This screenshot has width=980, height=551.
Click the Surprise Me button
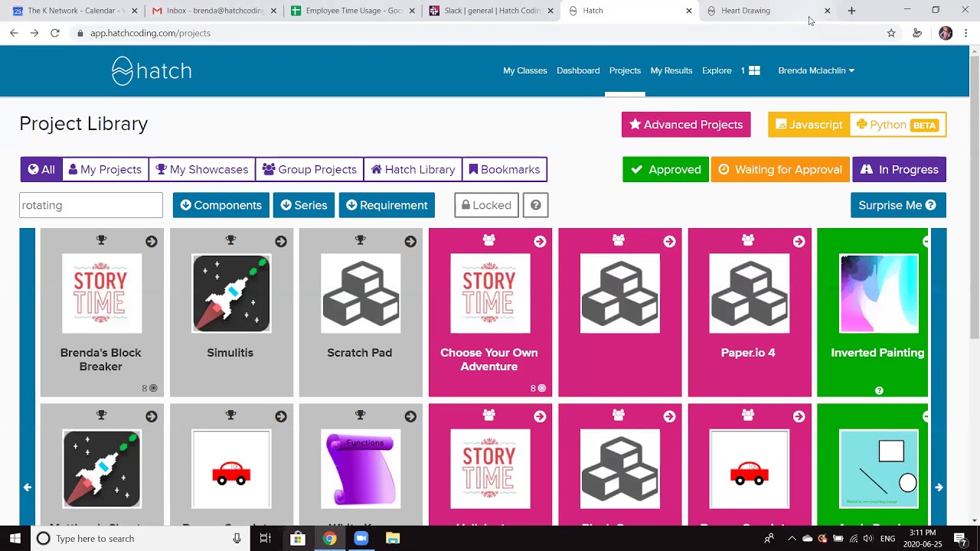pyautogui.click(x=898, y=205)
